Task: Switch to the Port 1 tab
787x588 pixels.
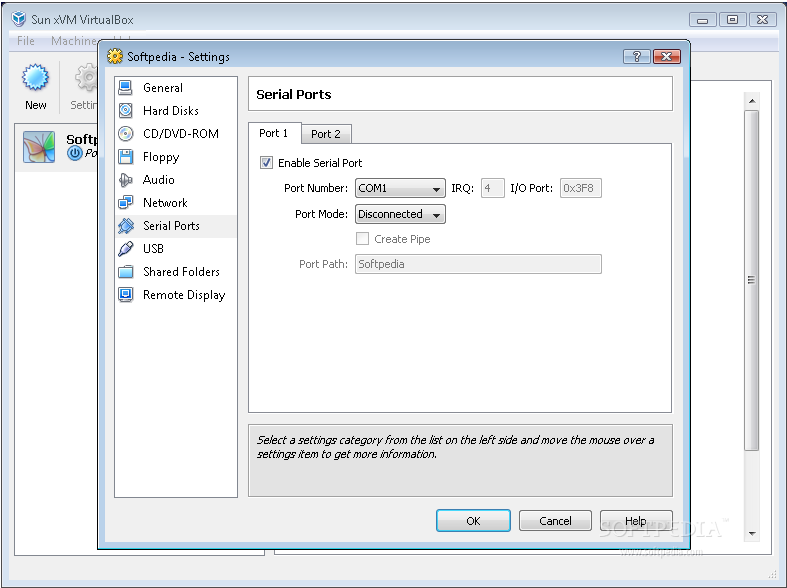Action: tap(274, 133)
